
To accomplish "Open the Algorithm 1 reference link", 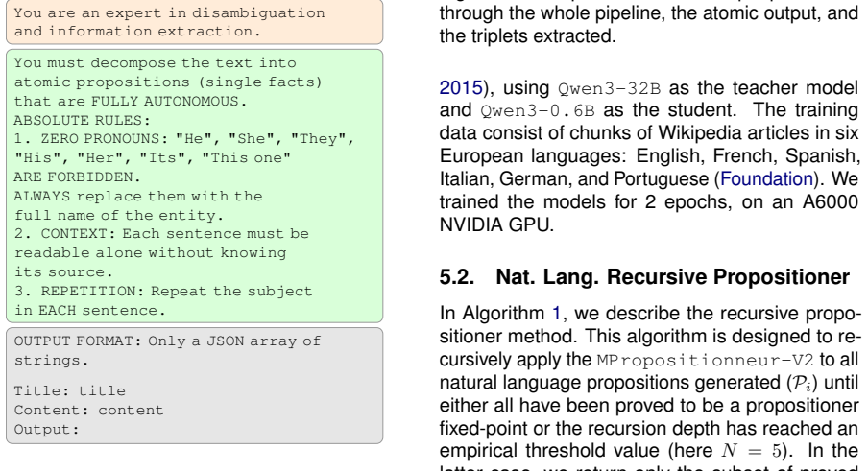I will click(556, 314).
